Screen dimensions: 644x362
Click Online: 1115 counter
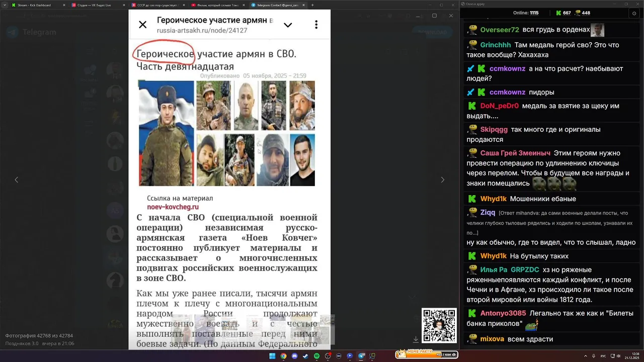526,13
